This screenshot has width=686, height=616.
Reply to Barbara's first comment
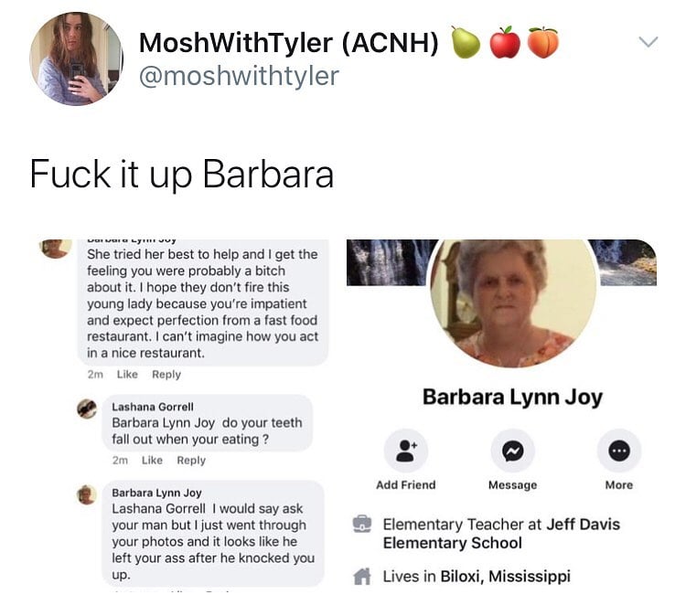[166, 374]
